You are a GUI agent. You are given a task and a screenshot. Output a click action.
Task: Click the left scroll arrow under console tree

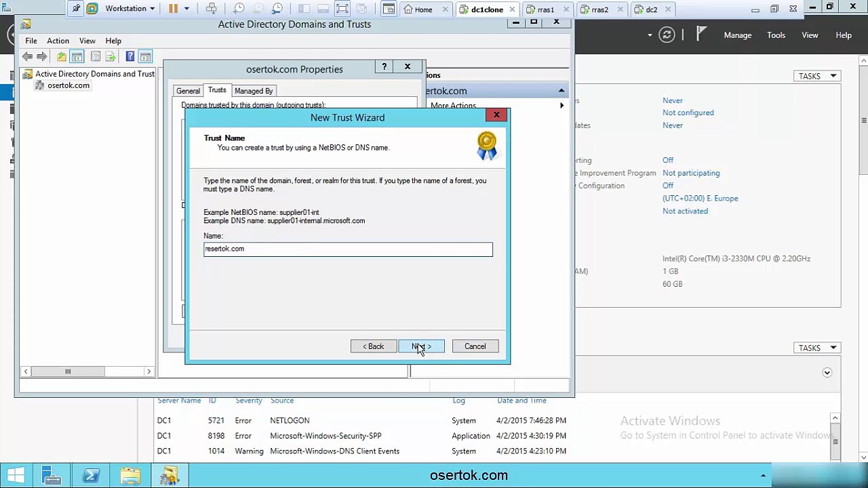coord(26,371)
